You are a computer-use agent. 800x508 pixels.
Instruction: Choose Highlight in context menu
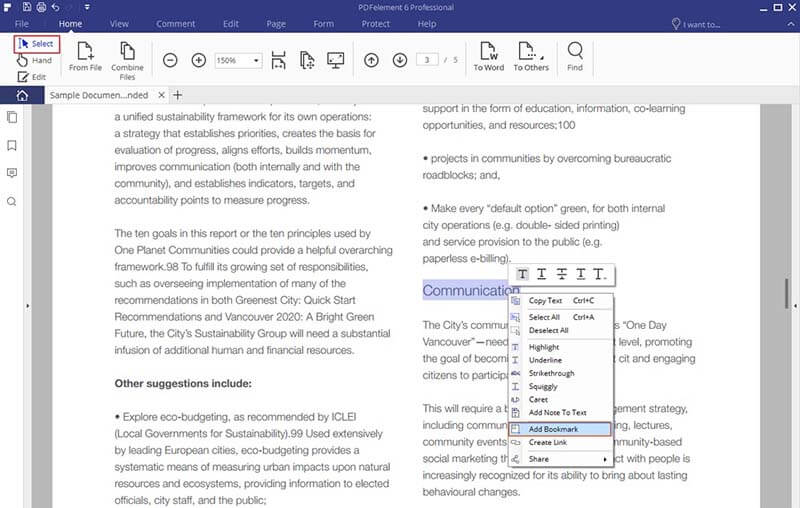561,347
